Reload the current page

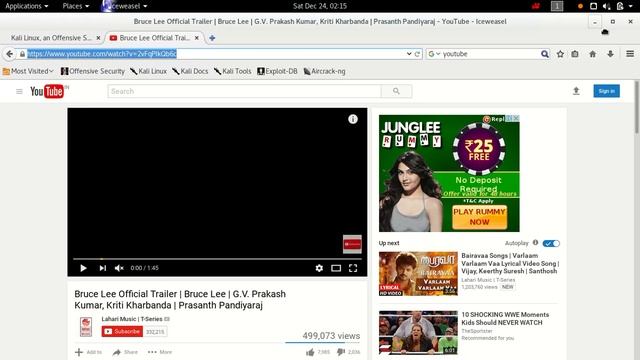point(417,54)
